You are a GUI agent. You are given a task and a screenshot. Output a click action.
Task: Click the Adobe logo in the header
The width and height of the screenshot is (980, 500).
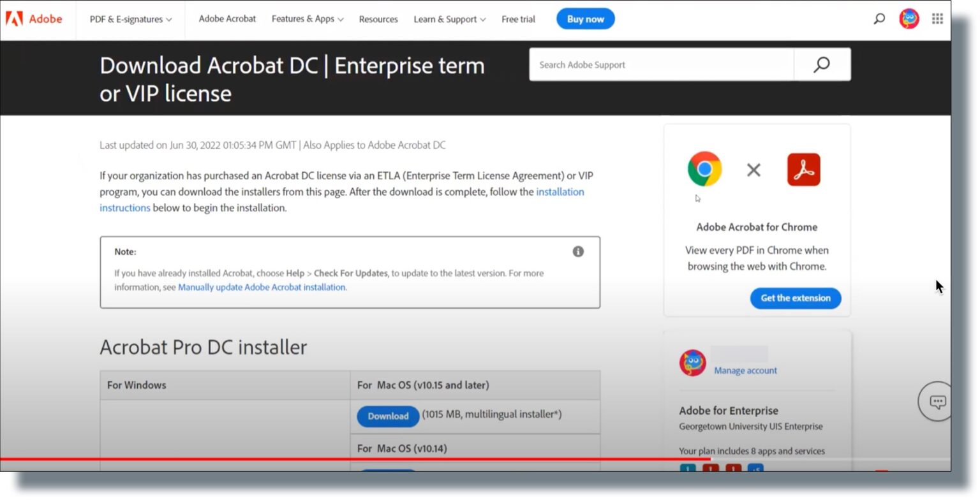coord(36,18)
